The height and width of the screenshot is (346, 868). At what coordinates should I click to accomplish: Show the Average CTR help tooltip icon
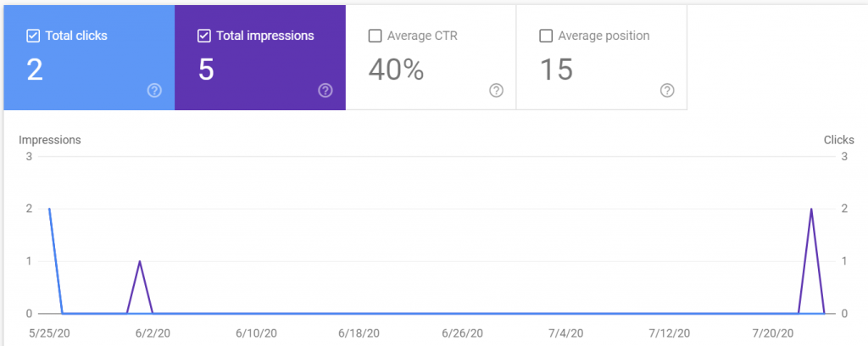497,91
